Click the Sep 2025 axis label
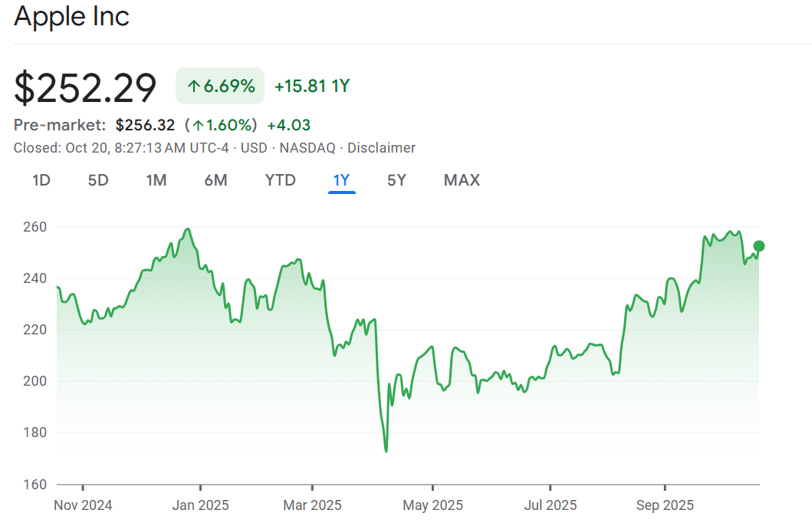This screenshot has width=812, height=523. tap(664, 505)
